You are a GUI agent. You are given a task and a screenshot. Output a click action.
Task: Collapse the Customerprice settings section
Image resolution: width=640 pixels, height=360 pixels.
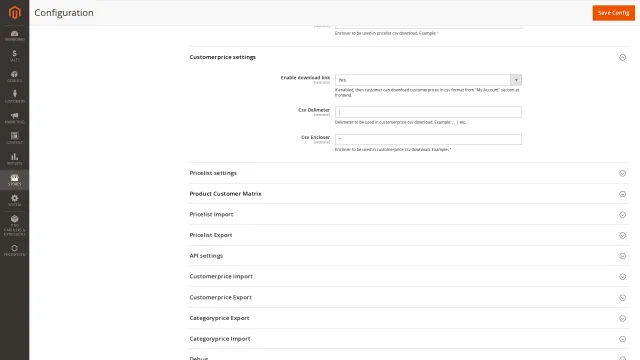coord(622,58)
